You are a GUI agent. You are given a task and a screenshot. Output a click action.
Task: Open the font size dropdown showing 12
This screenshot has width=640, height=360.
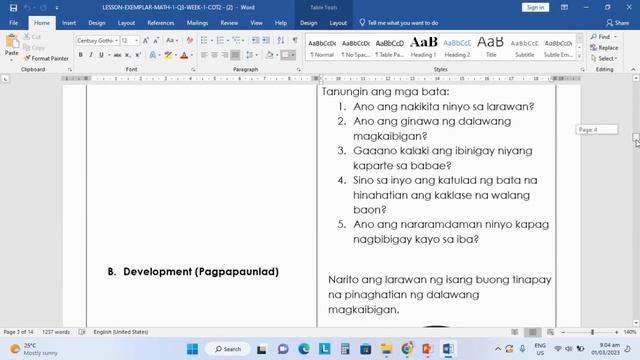(x=136, y=40)
